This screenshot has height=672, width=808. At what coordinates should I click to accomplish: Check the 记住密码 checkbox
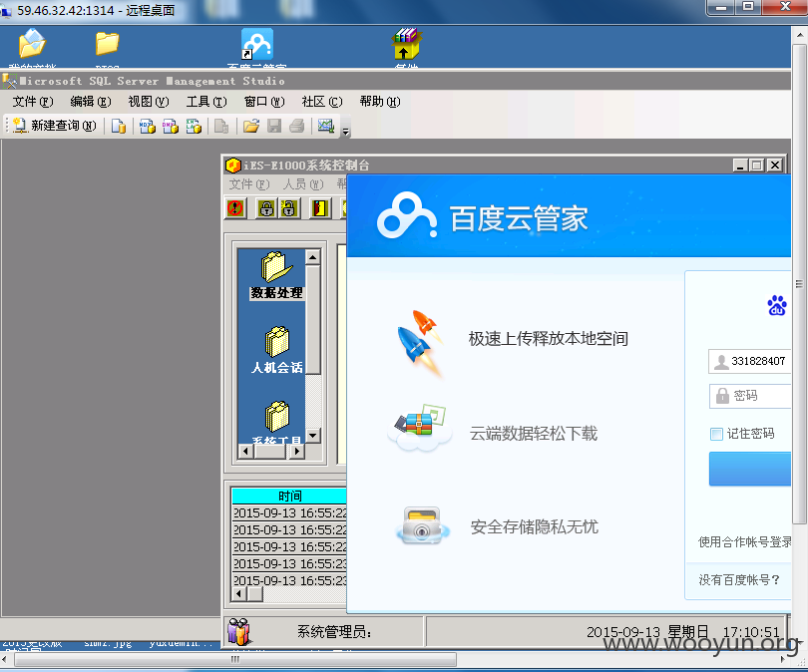(x=717, y=434)
